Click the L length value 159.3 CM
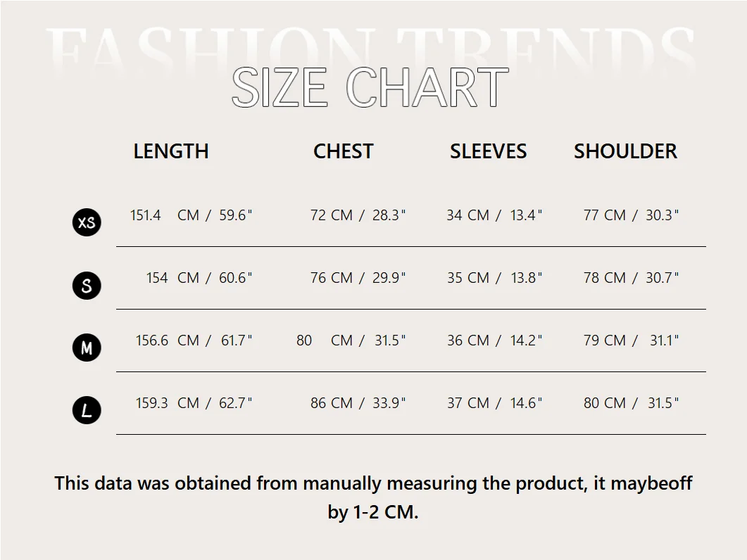The width and height of the screenshot is (747, 560). (x=168, y=403)
